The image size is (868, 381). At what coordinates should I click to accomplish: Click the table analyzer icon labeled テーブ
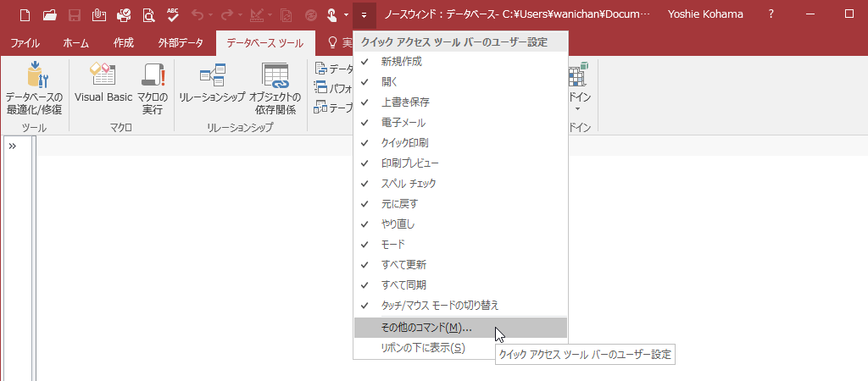coord(320,107)
